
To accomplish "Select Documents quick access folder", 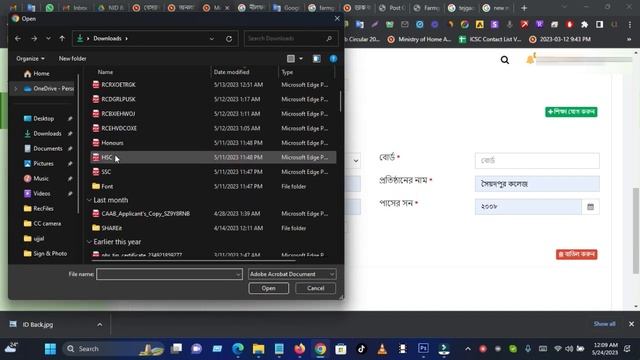I will click(48, 149).
